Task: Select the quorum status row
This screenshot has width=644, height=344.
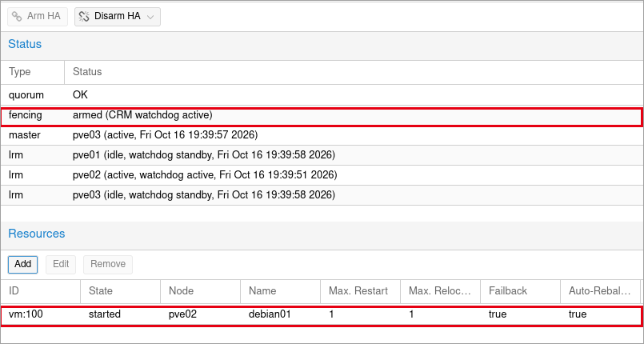Action: [322, 95]
